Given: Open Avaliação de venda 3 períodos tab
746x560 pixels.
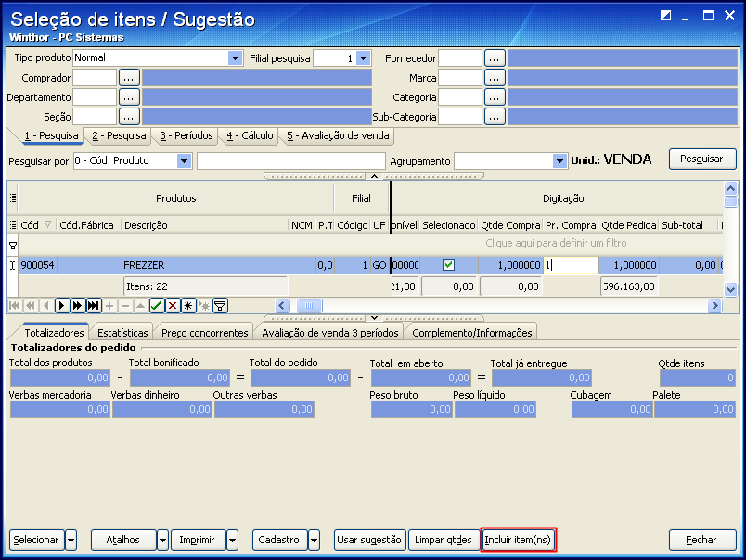Looking at the screenshot, I should [x=329, y=333].
